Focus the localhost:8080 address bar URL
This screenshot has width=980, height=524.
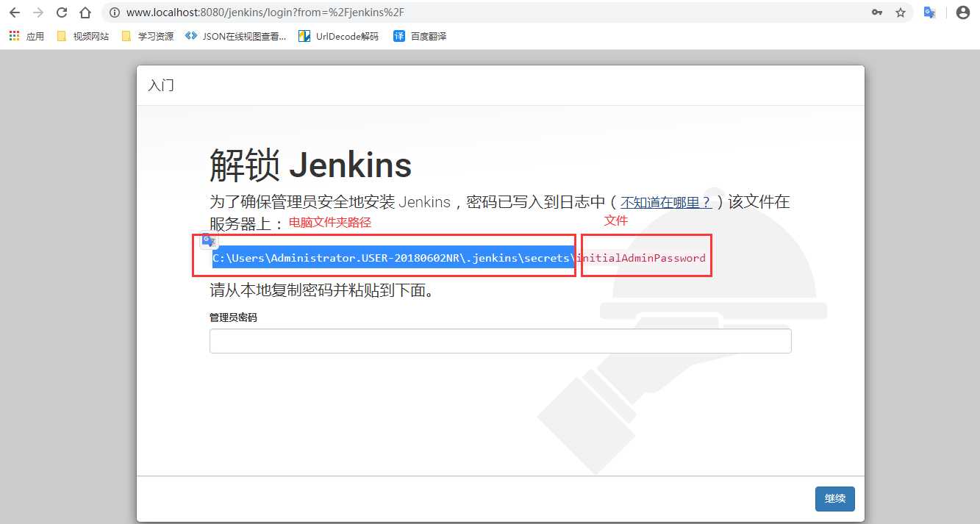point(265,12)
